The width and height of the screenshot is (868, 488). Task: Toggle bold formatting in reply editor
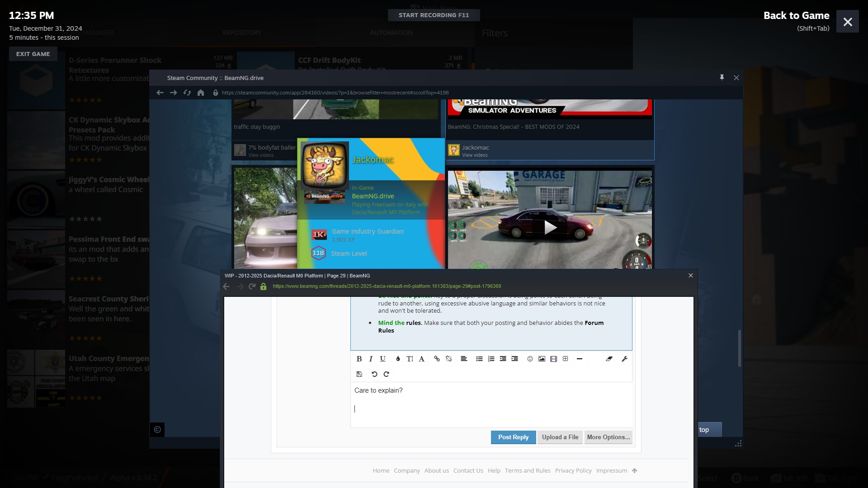pos(359,359)
